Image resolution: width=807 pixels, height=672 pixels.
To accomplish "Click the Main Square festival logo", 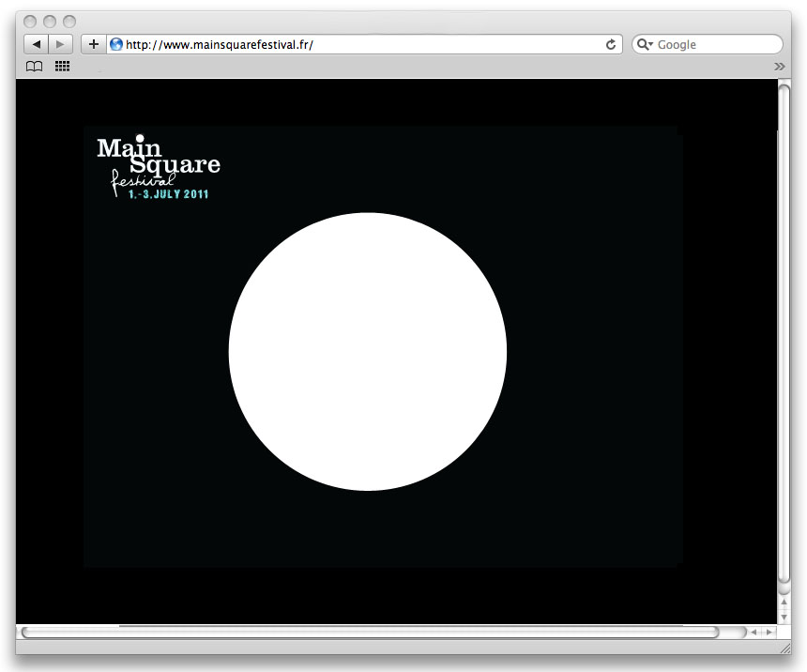I will pyautogui.click(x=159, y=166).
